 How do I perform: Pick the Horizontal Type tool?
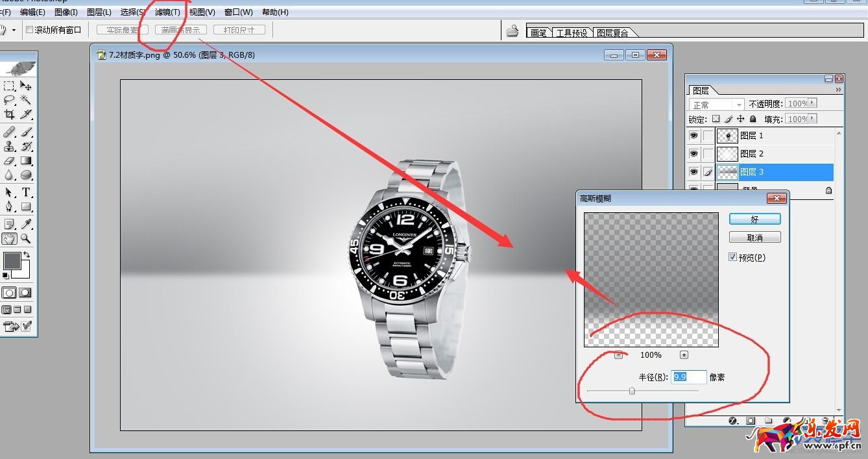click(x=26, y=192)
